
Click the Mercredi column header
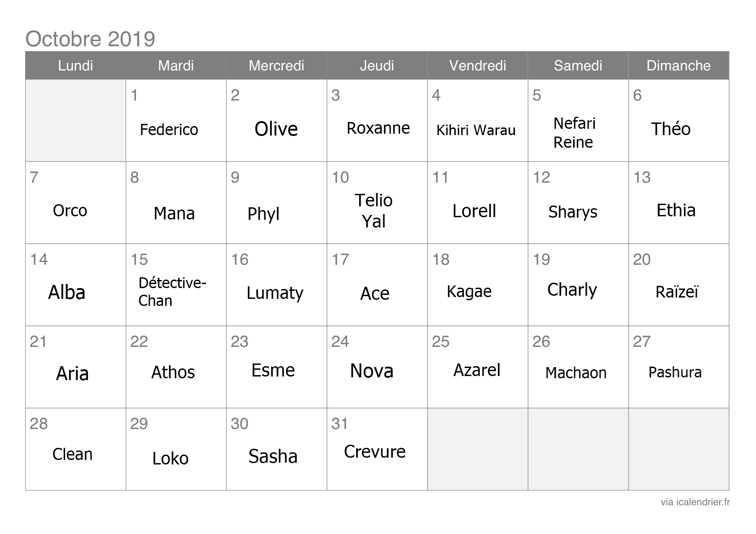(277, 66)
